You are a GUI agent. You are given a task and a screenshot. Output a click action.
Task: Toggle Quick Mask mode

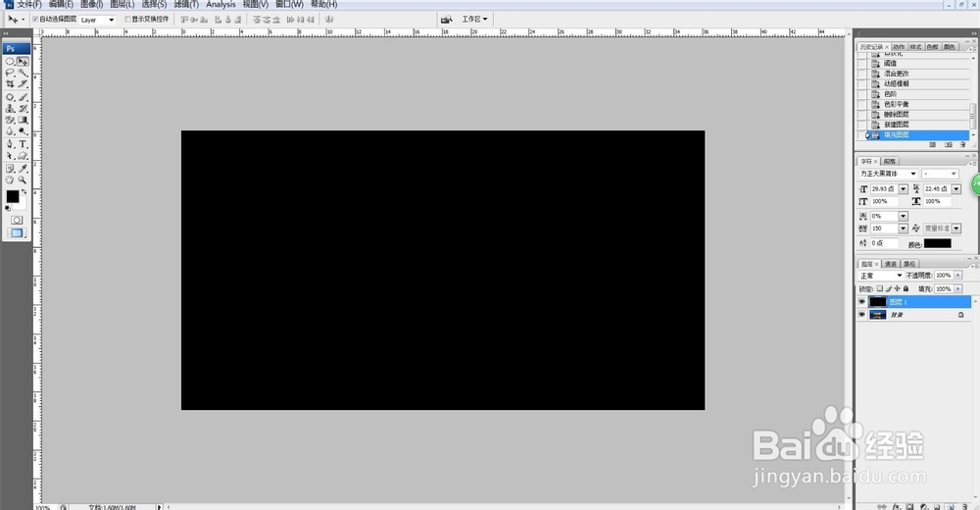(17, 220)
